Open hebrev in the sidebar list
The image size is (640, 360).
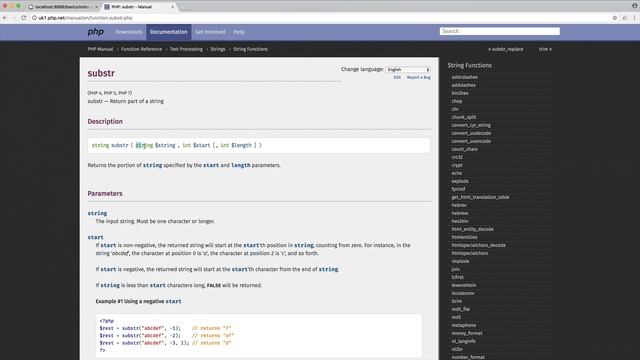(x=459, y=205)
